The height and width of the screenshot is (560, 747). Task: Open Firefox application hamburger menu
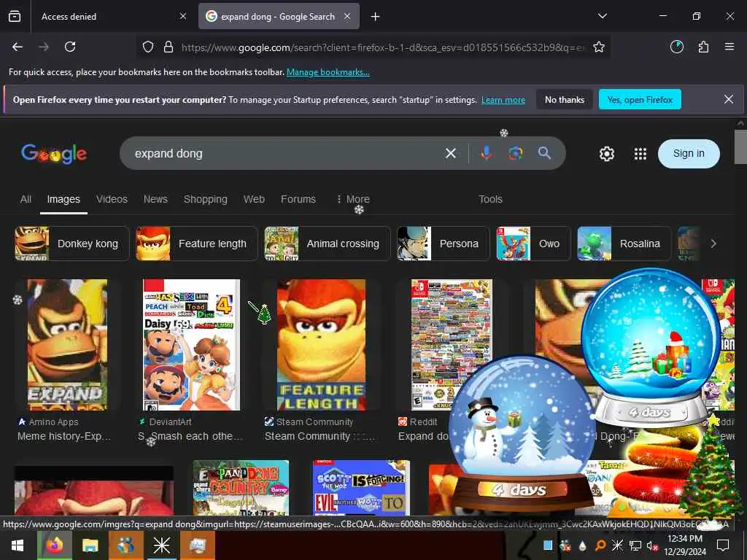[x=729, y=47]
